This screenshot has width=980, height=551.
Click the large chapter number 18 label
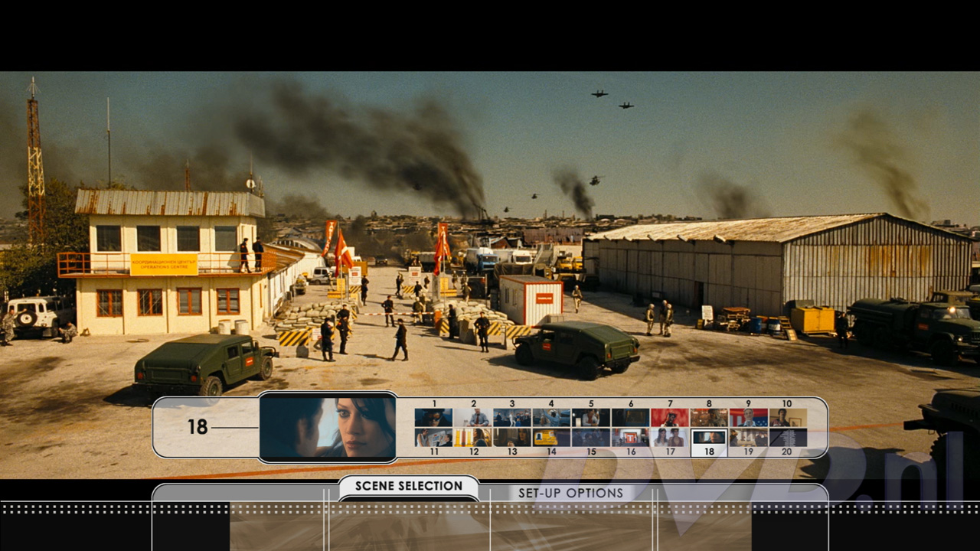click(x=198, y=427)
